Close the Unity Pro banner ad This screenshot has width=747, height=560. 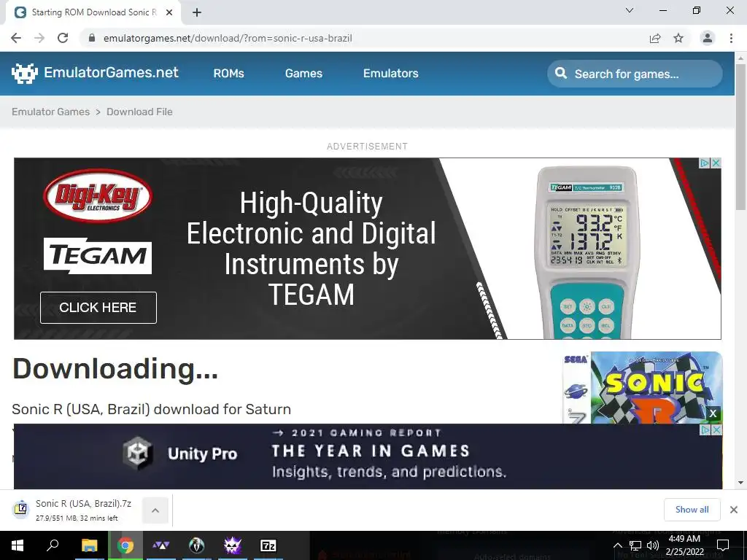pyautogui.click(x=716, y=429)
